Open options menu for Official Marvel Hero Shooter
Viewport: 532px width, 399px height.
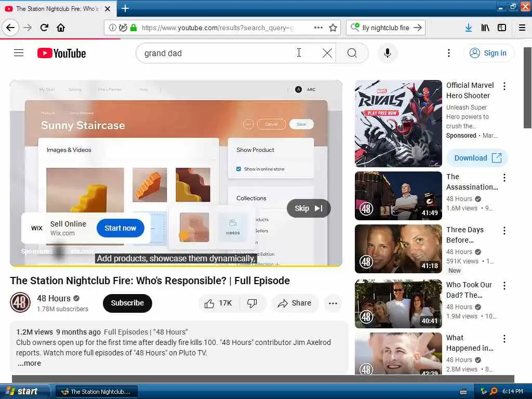pos(504,86)
